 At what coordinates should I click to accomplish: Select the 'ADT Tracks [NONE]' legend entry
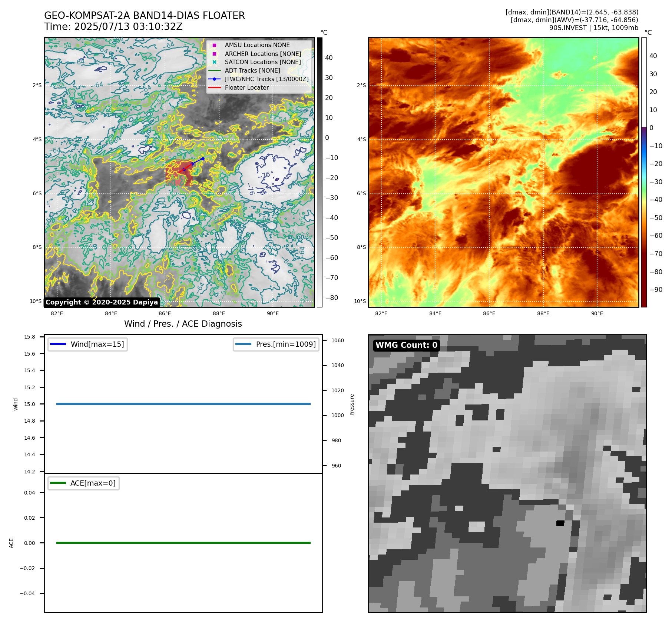click(x=252, y=70)
